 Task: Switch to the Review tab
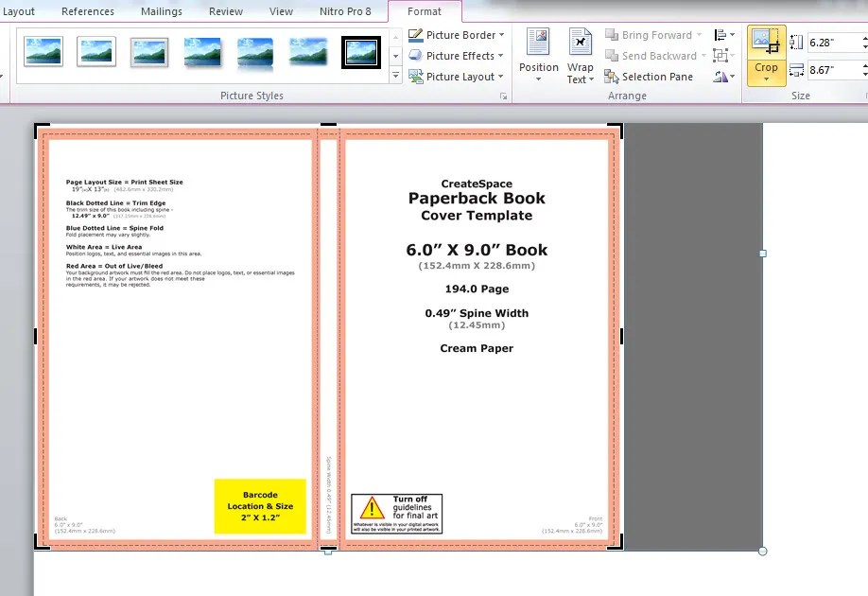pos(226,11)
